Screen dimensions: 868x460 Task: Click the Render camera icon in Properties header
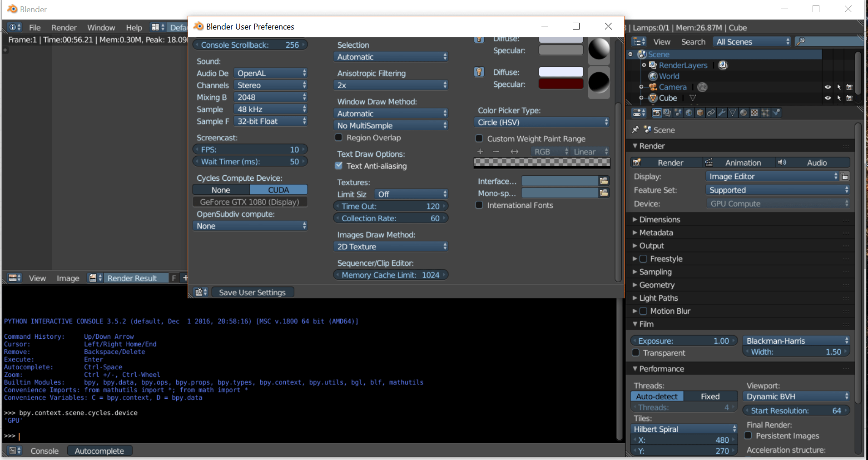[656, 113]
